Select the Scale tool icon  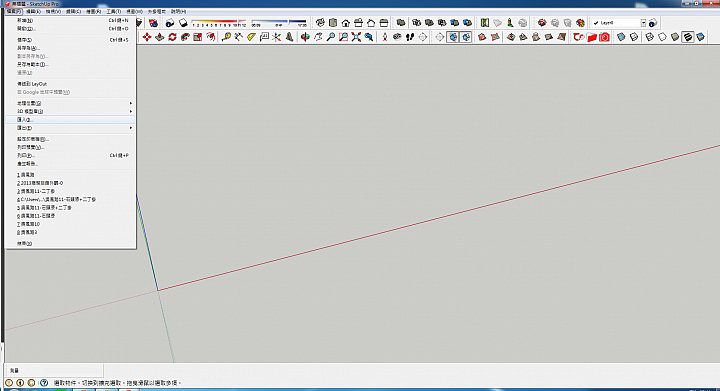[x=198, y=37]
